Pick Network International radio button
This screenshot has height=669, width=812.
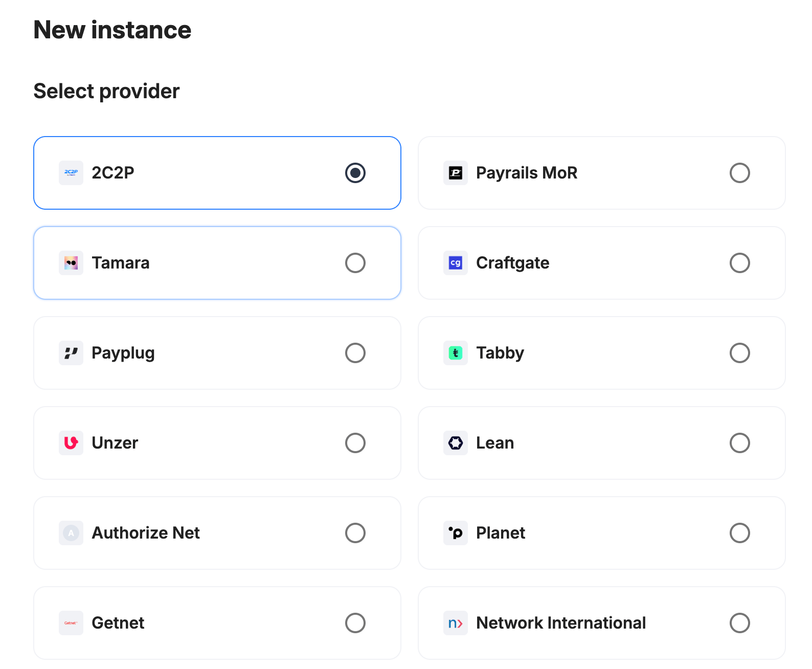pyautogui.click(x=740, y=623)
